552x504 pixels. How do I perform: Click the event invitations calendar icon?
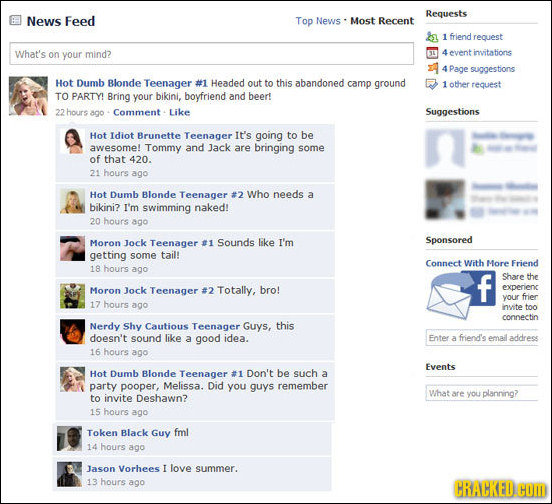point(432,52)
